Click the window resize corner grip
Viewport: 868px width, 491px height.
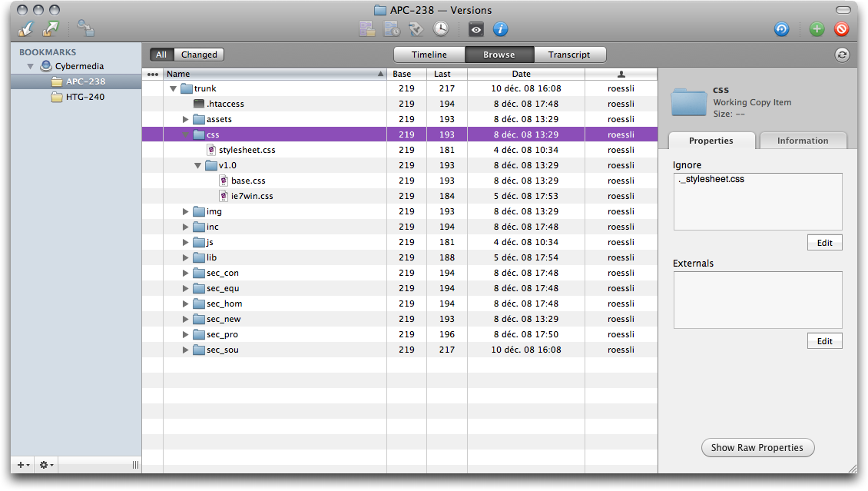click(851, 467)
